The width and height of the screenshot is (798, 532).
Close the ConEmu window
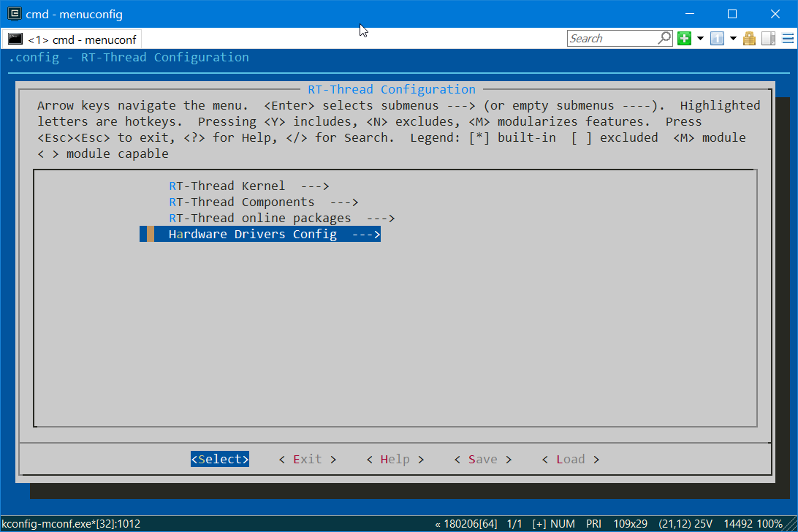pyautogui.click(x=775, y=14)
